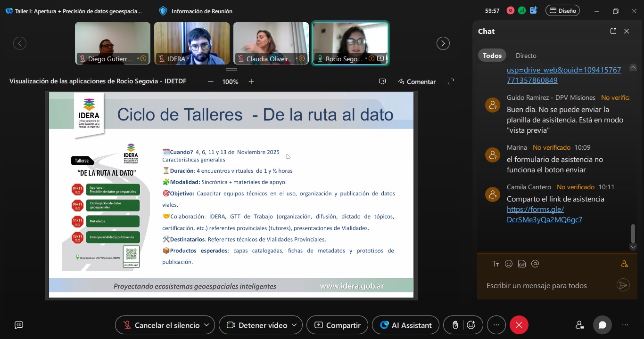
Task: Open the emoji picker in chat
Action: [x=508, y=264]
